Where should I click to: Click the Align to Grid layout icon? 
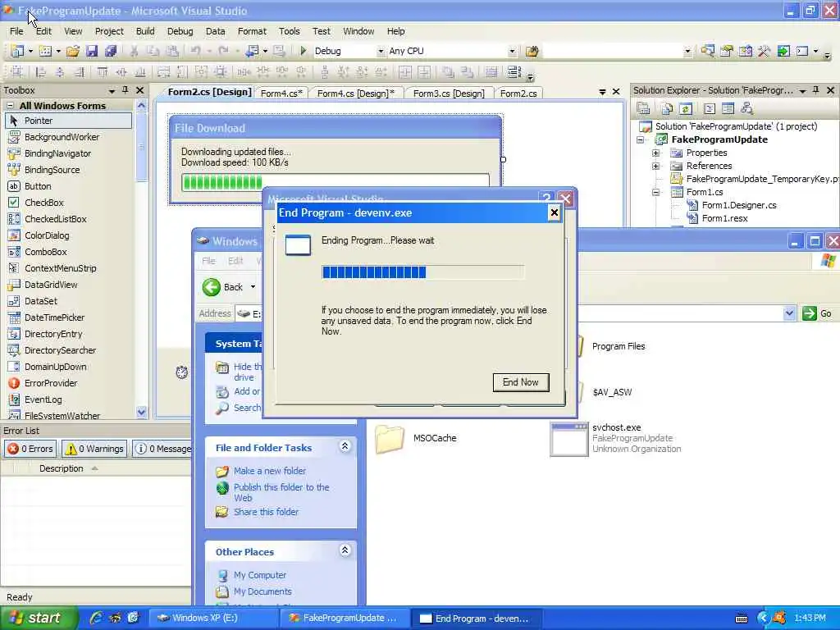(x=16, y=72)
